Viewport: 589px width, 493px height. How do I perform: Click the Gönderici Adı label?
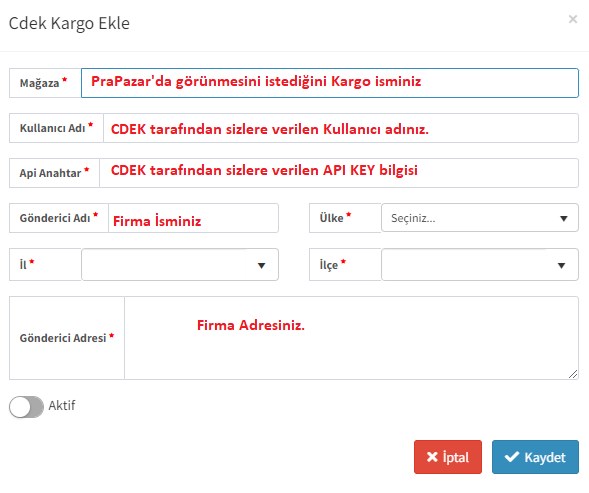pos(55,218)
